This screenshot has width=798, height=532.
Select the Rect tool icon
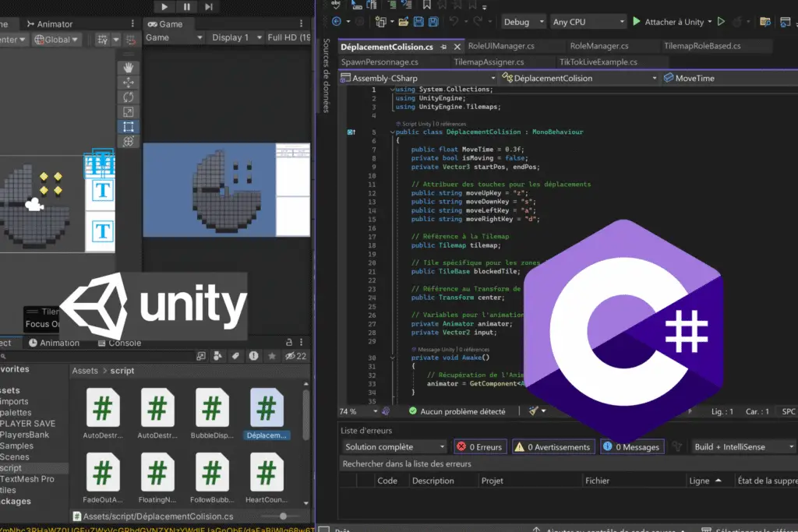coord(129,127)
